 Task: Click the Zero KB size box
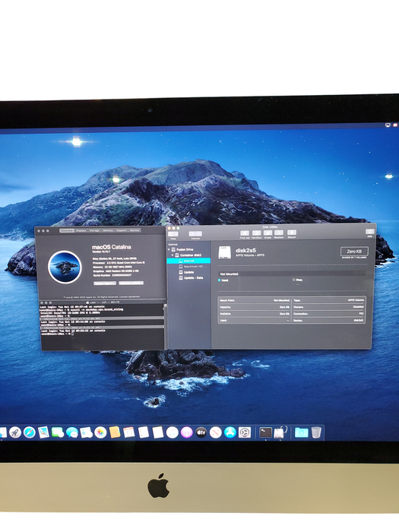point(354,252)
